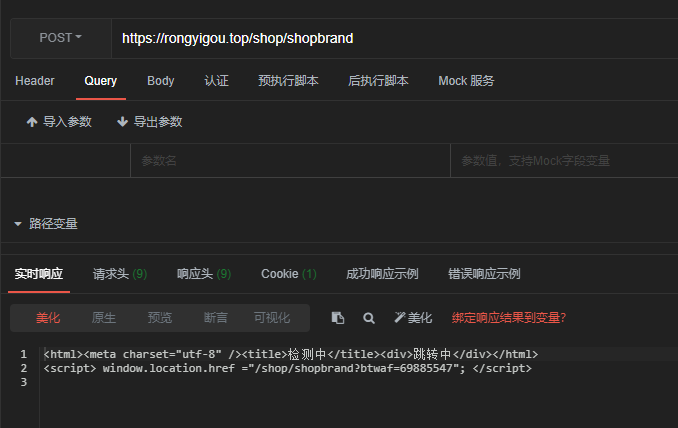Screen dimensions: 678x428
Task: Click the request URL field
Action: 394,38
